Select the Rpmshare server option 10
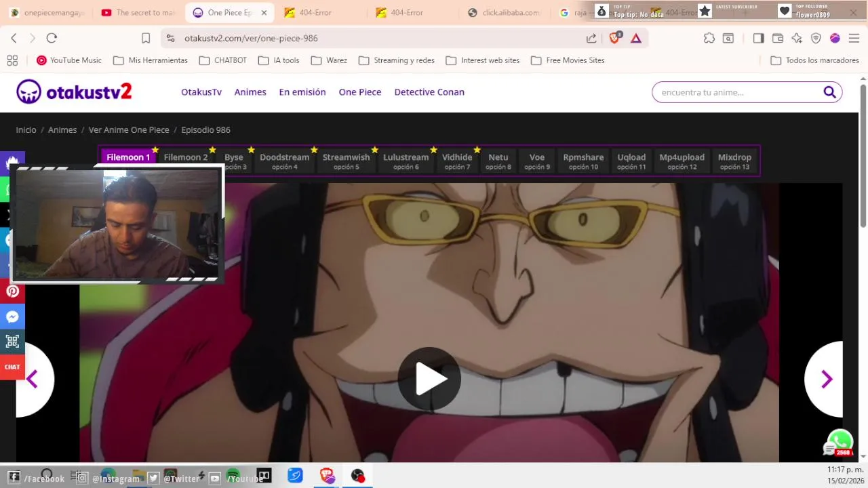The width and height of the screenshot is (868, 488). click(583, 161)
